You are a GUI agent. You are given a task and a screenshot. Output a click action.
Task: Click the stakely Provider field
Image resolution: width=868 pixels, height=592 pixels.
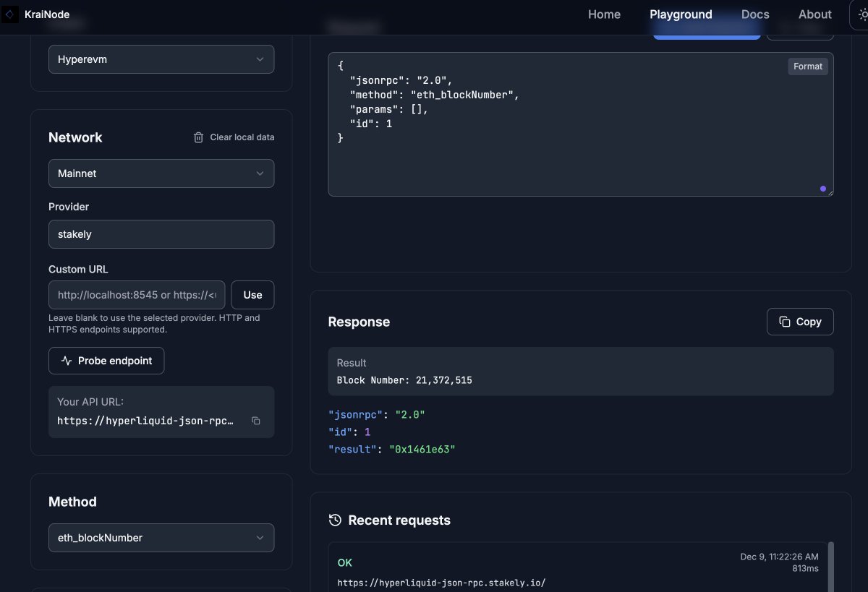tap(161, 234)
